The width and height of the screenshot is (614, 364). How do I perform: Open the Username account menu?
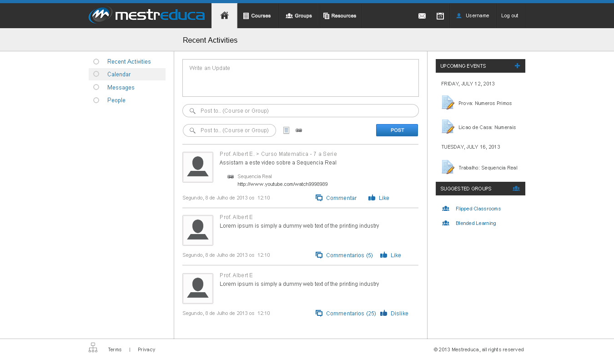point(473,16)
